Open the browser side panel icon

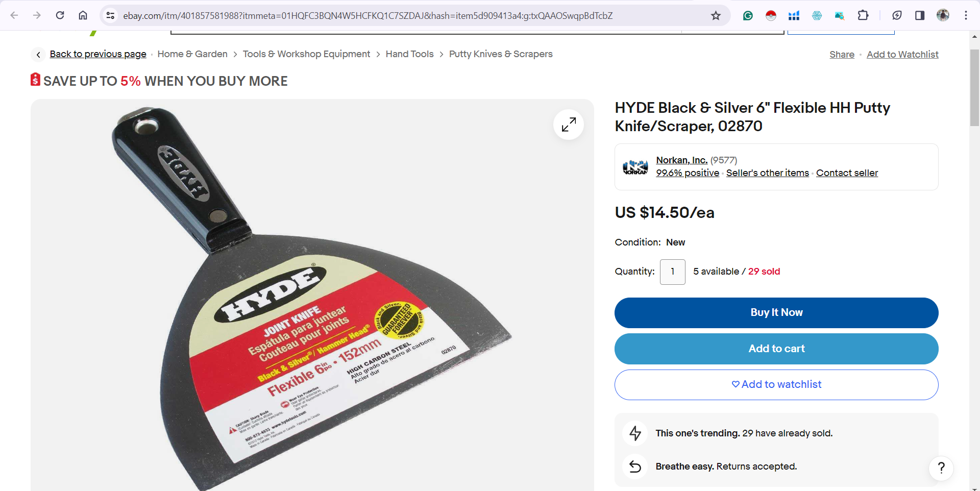pyautogui.click(x=920, y=15)
